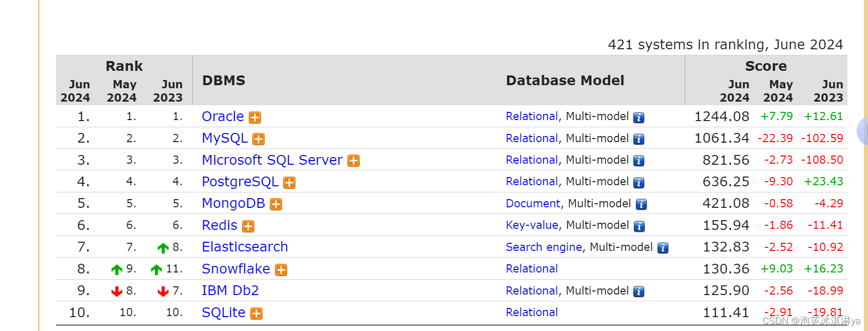Viewport: 868px width, 331px height.
Task: Click MySQL's score 1061.34
Action: click(x=722, y=138)
